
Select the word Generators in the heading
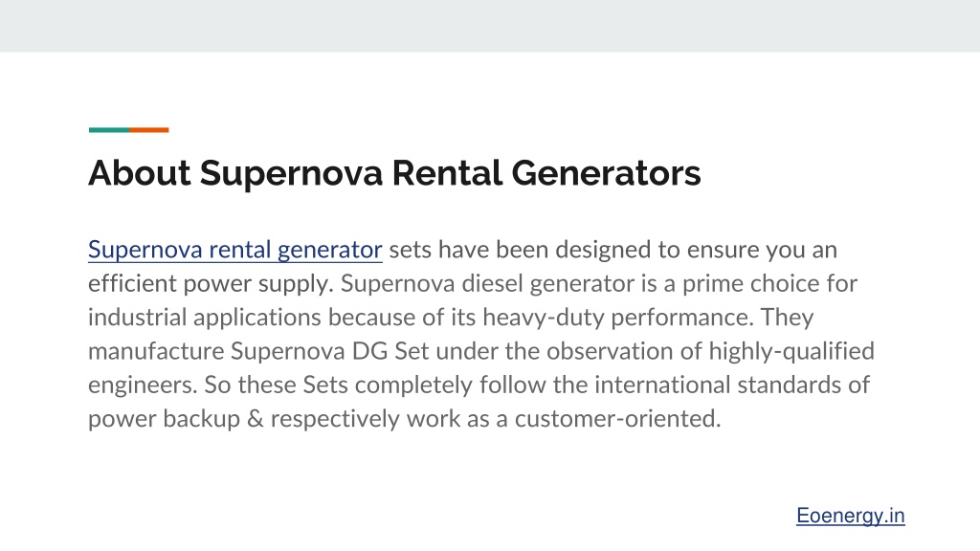coord(606,173)
